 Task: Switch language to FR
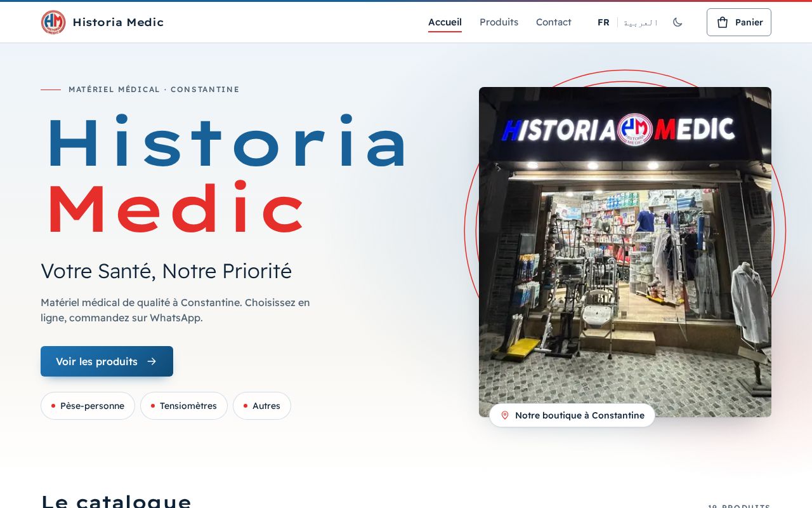click(x=603, y=22)
